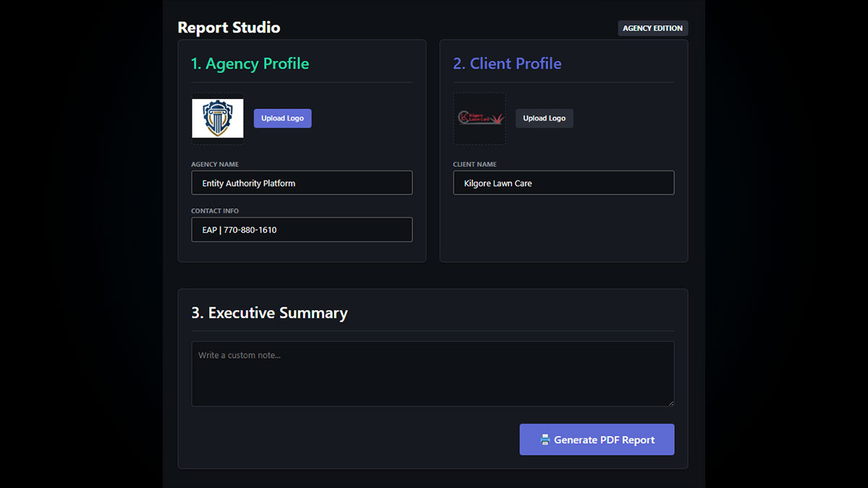Click inside the Executive Summary note textarea
This screenshot has width=868, height=488.
pyautogui.click(x=433, y=374)
